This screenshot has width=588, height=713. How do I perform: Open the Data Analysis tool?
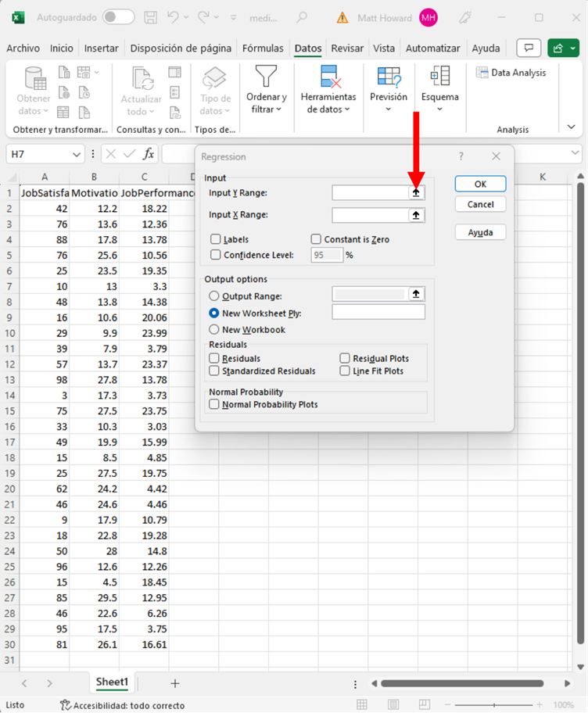point(511,73)
